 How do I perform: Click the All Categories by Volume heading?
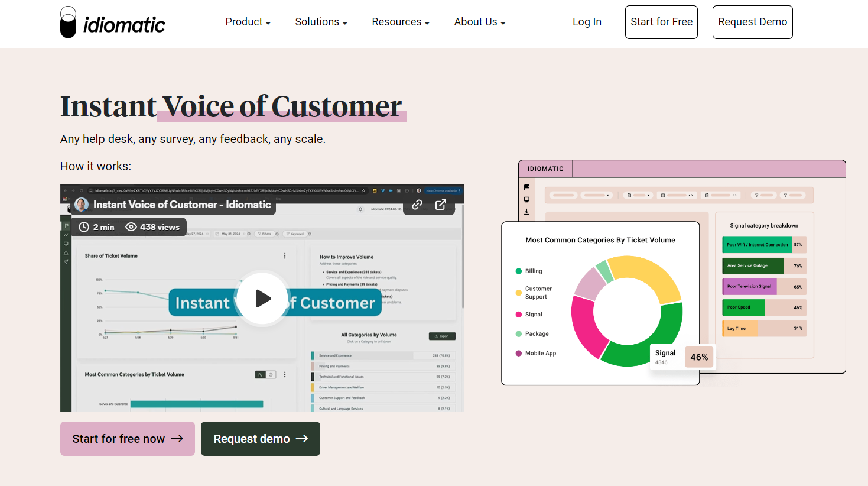pyautogui.click(x=369, y=335)
